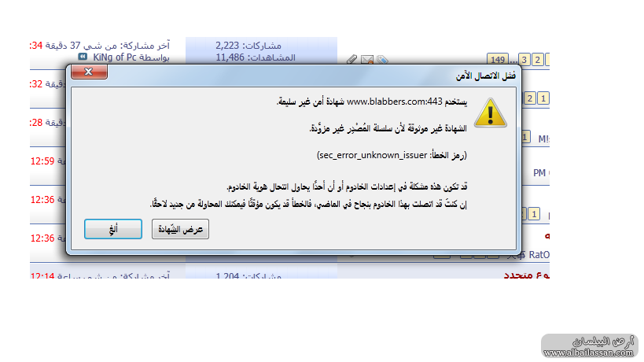Jump to thread page 149

pos(498,60)
